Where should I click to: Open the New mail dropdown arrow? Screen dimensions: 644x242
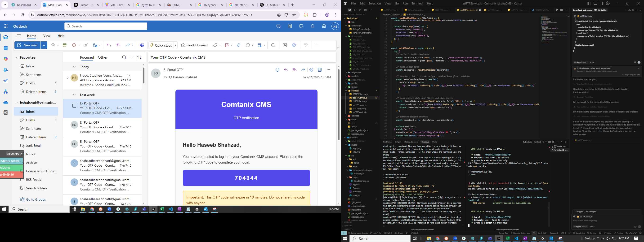pos(44,45)
